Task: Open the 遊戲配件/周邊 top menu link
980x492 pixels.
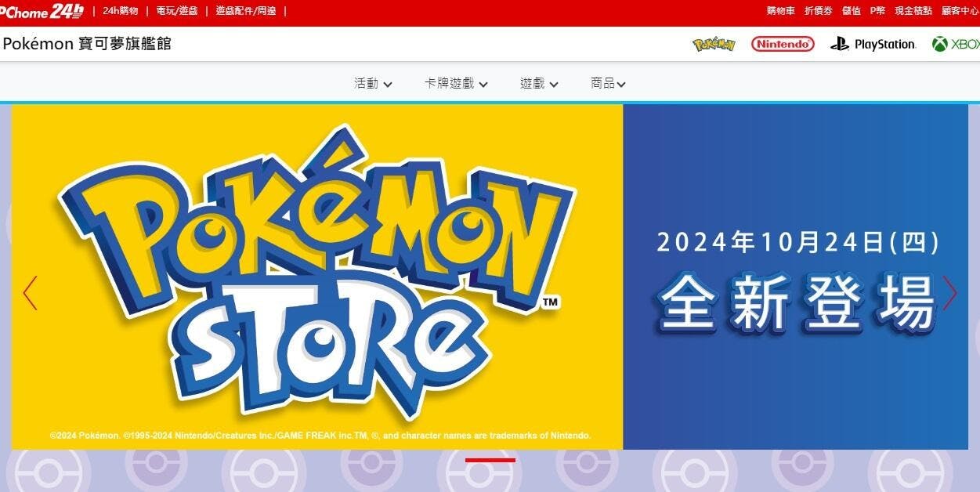Action: pos(244,11)
